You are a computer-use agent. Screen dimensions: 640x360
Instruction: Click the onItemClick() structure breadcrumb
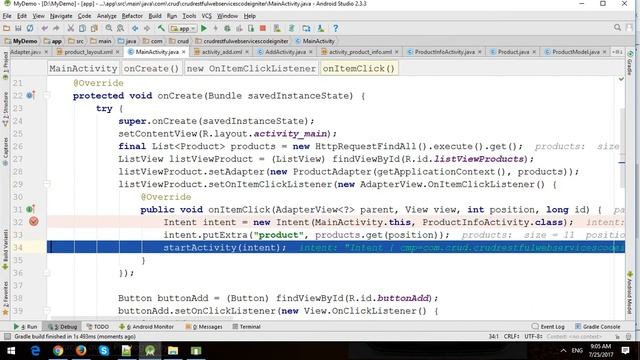click(358, 69)
